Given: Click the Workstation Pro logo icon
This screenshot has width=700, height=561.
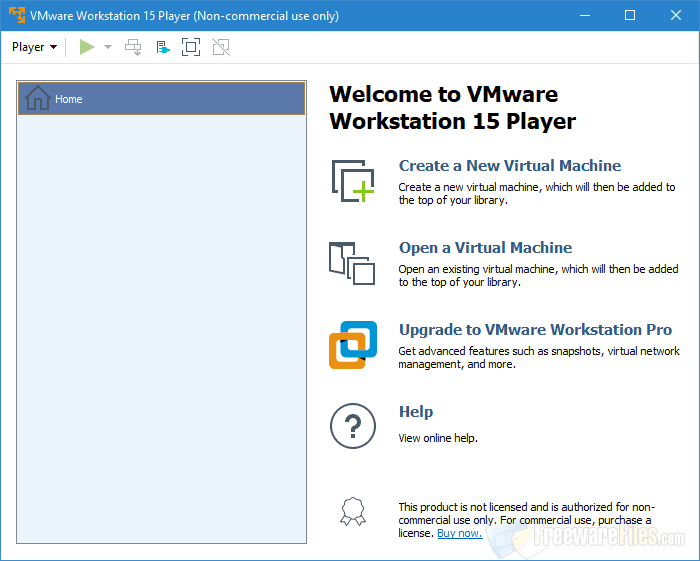Looking at the screenshot, I should click(x=353, y=345).
